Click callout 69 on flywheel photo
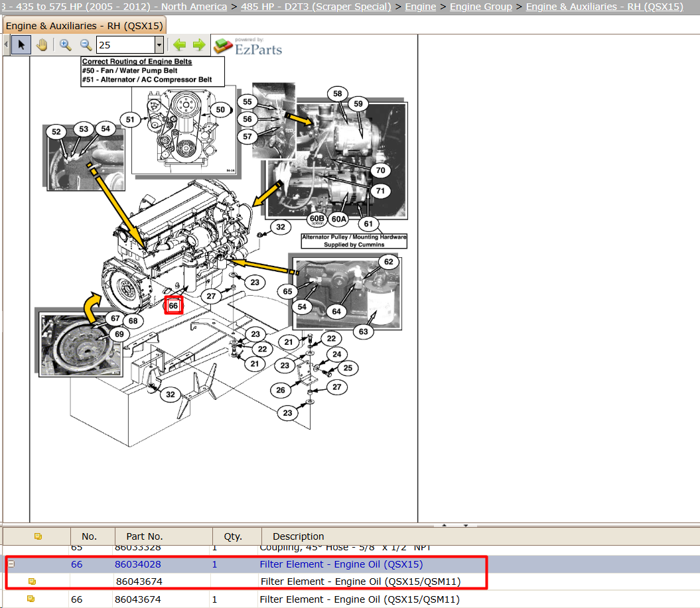 pos(119,335)
